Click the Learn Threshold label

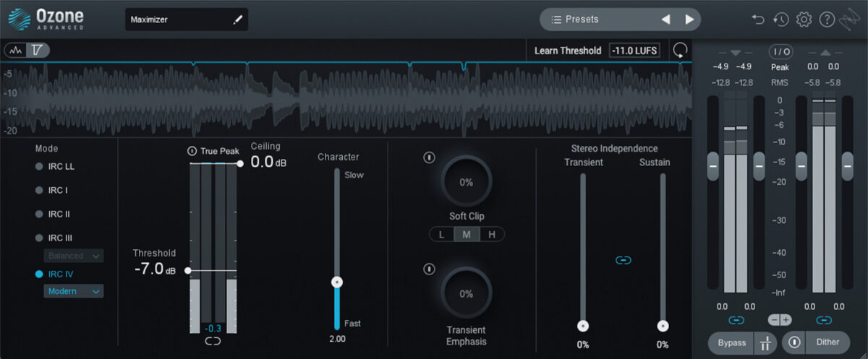[x=568, y=51]
